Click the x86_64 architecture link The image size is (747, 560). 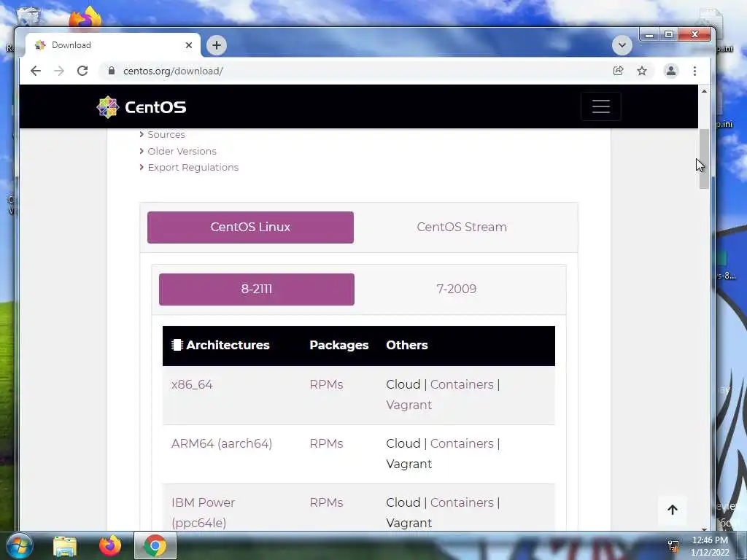[x=192, y=385]
